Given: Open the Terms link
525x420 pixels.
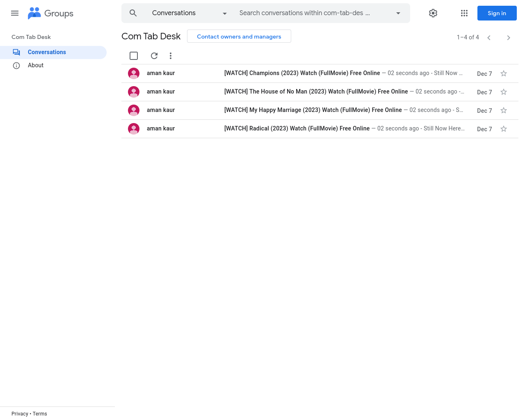Looking at the screenshot, I should pos(40,414).
